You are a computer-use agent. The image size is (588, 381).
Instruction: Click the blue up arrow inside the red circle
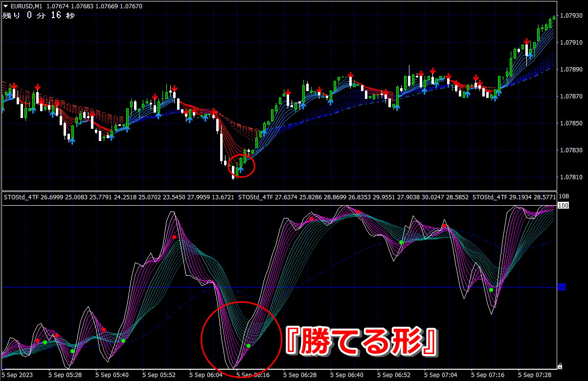click(x=240, y=170)
